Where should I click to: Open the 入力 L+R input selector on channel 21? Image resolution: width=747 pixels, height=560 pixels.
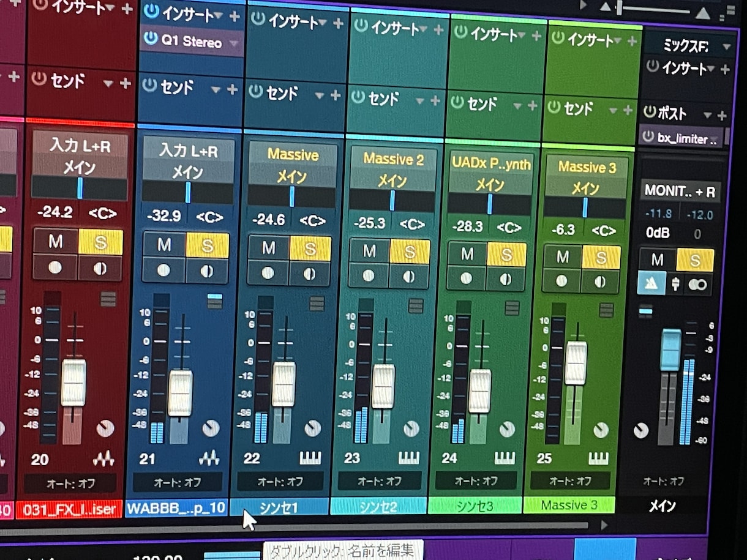(189, 151)
